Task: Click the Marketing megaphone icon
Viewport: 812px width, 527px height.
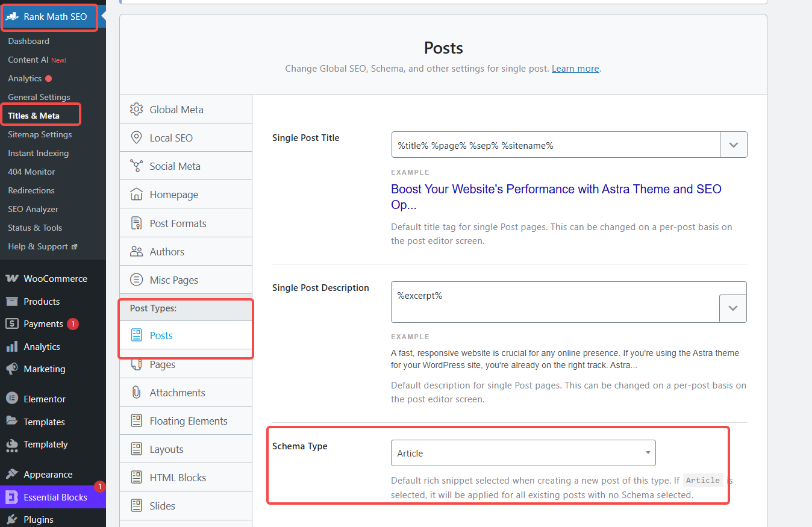Action: click(x=11, y=369)
